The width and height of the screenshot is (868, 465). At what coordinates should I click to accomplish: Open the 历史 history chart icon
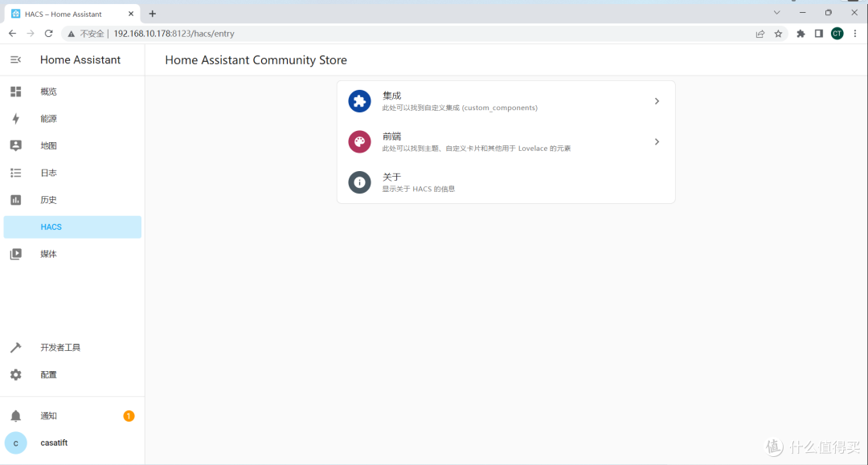(15, 200)
